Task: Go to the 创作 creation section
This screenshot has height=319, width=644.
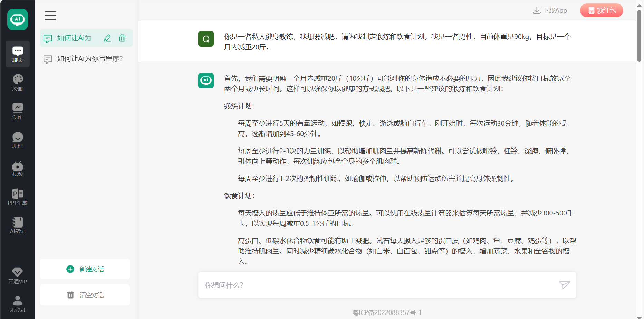Action: point(18,111)
